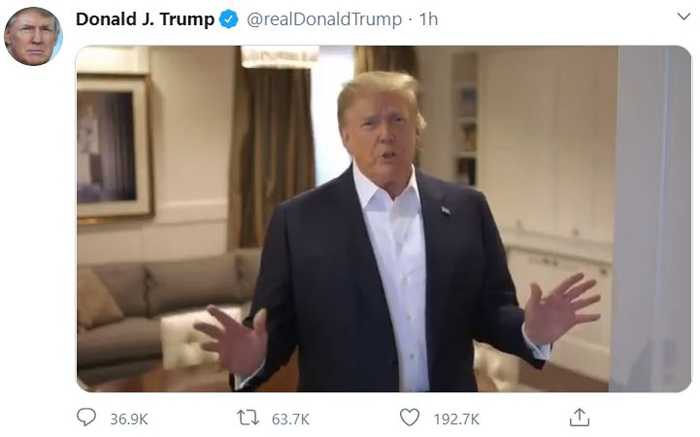Like the tweet with the heart icon
This screenshot has height=437, width=700.
pos(409,417)
